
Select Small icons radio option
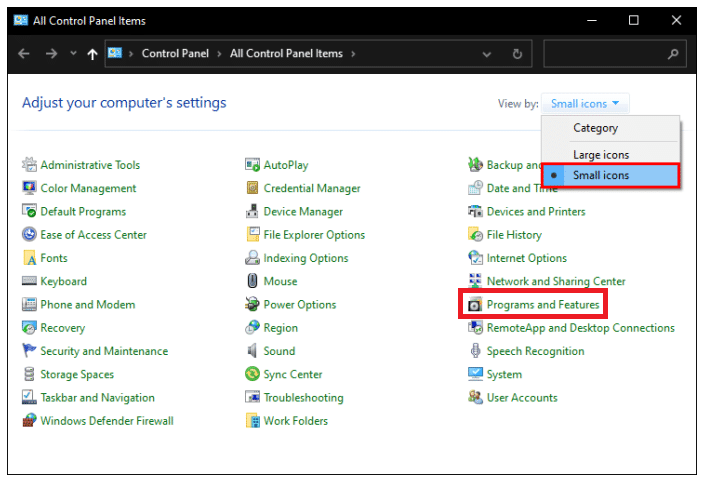(610, 175)
